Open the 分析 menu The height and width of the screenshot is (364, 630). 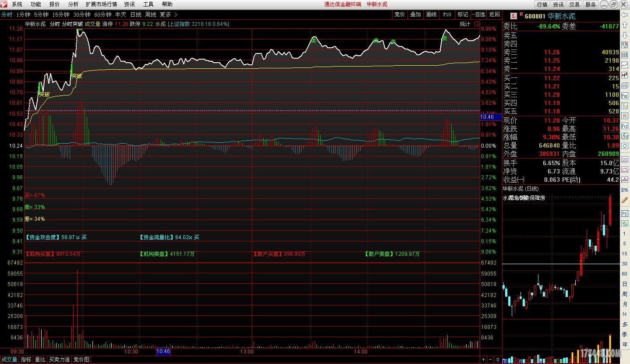point(74,4)
